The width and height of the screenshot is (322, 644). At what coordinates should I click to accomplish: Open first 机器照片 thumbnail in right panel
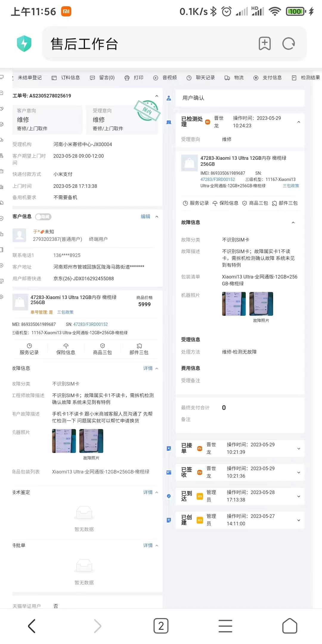click(x=234, y=304)
